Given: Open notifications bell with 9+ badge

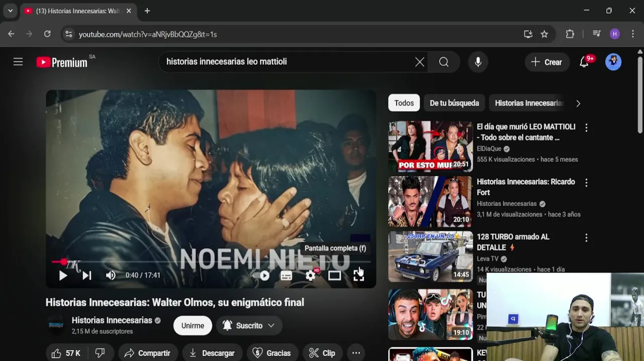Looking at the screenshot, I should (584, 62).
